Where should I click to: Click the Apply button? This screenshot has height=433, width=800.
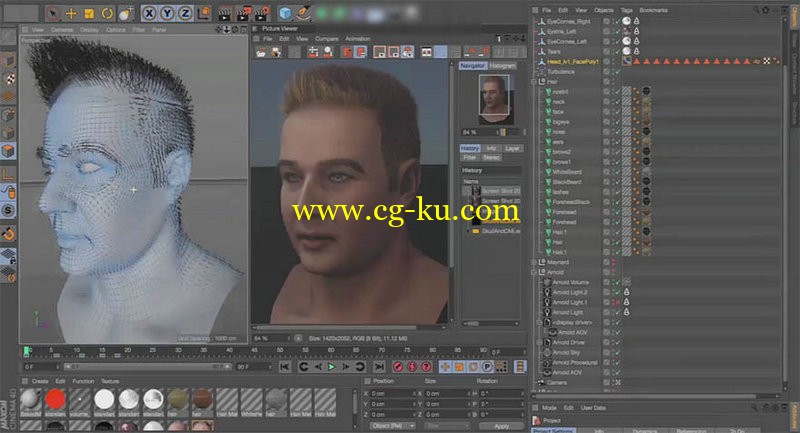(501, 426)
